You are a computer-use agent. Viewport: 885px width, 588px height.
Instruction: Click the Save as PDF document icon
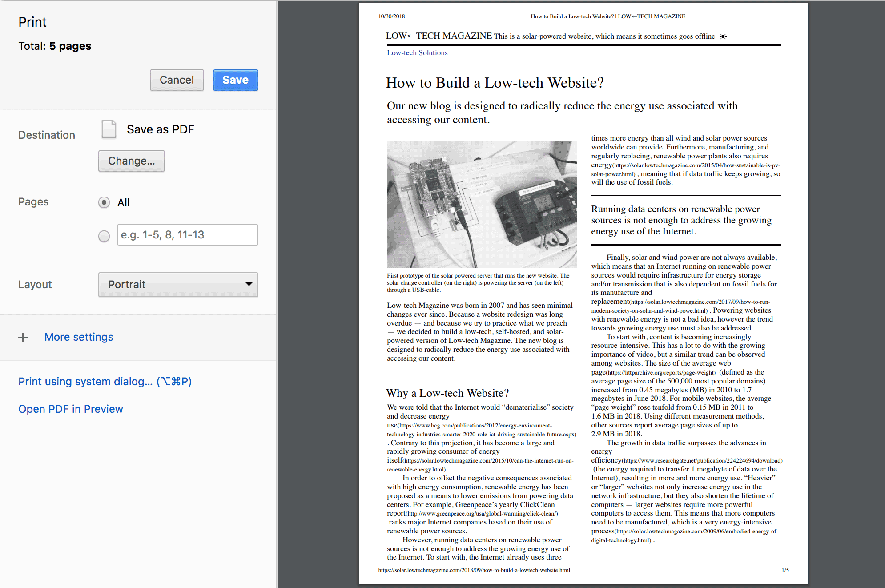point(109,129)
